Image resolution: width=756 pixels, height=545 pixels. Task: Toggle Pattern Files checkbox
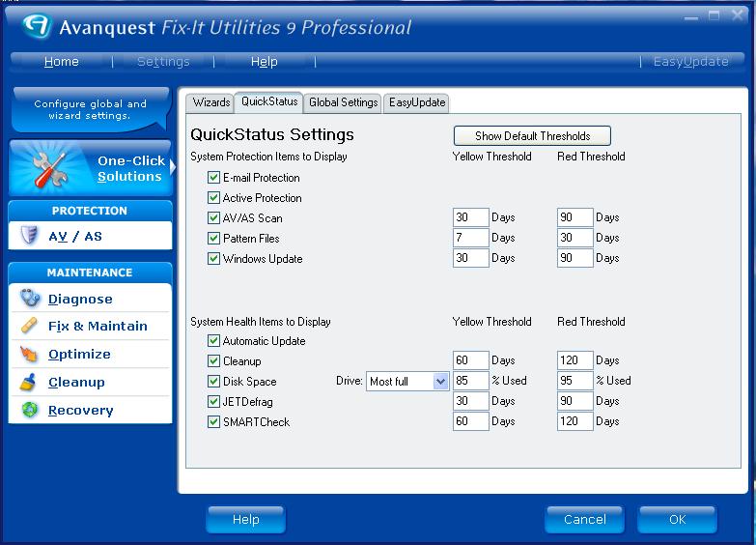213,238
